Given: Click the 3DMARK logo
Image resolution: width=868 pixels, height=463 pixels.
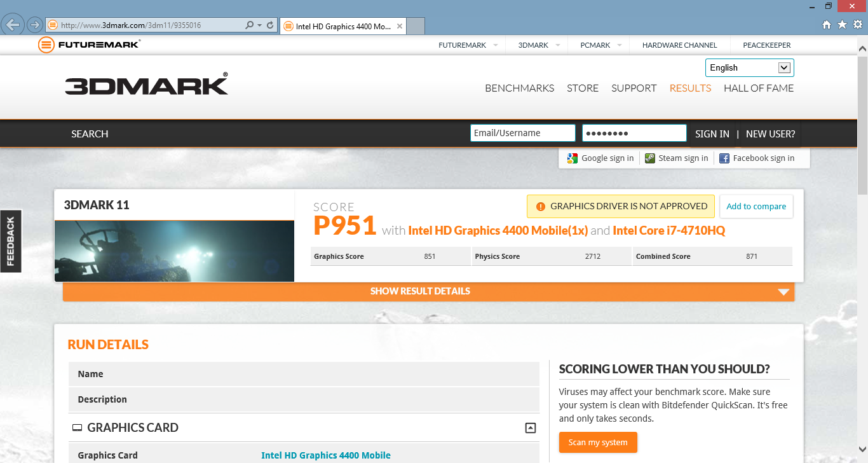Looking at the screenshot, I should [x=147, y=85].
